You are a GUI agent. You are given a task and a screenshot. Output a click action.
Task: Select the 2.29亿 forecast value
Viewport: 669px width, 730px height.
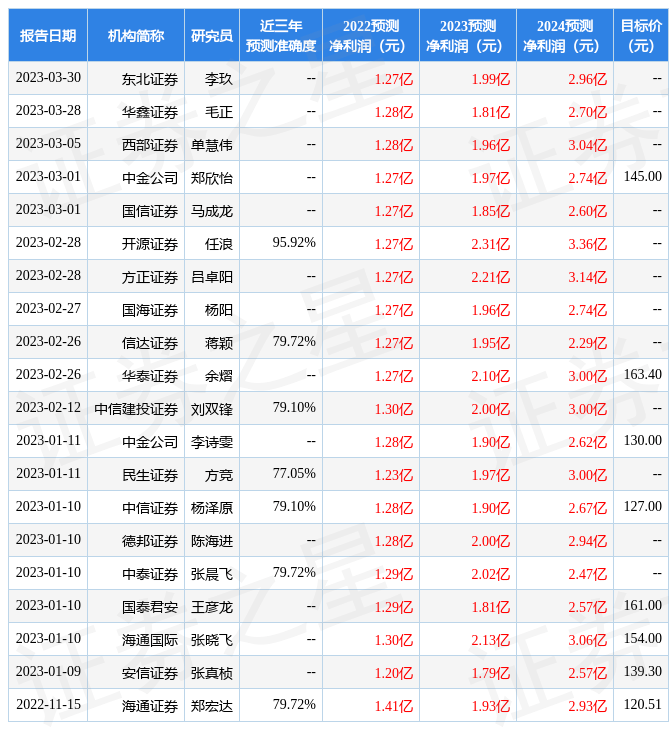(588, 343)
